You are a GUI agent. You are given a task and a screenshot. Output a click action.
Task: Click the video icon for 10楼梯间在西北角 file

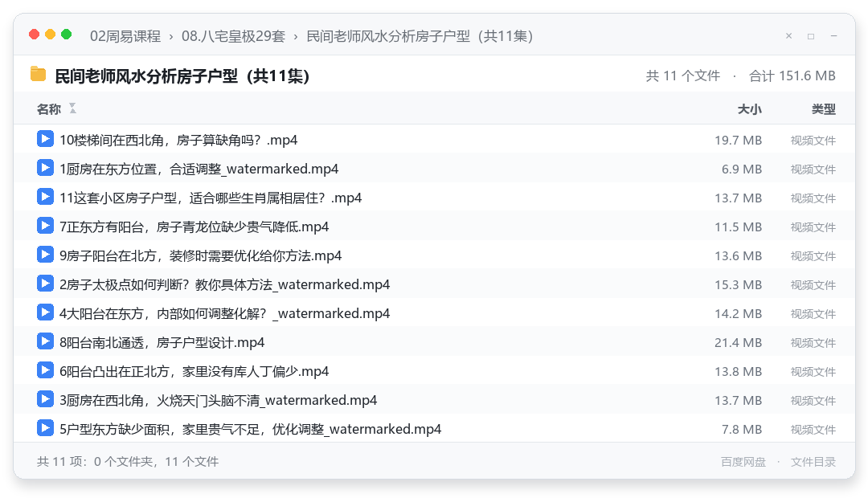[45, 139]
